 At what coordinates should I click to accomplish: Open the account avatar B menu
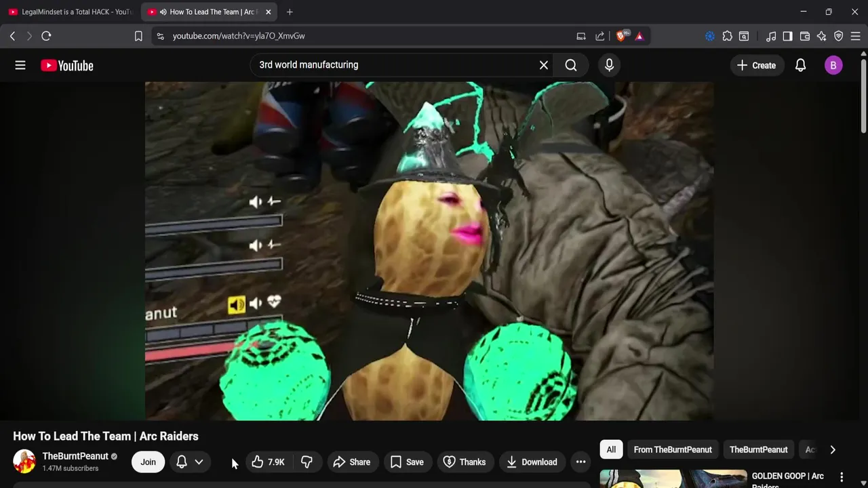point(833,65)
